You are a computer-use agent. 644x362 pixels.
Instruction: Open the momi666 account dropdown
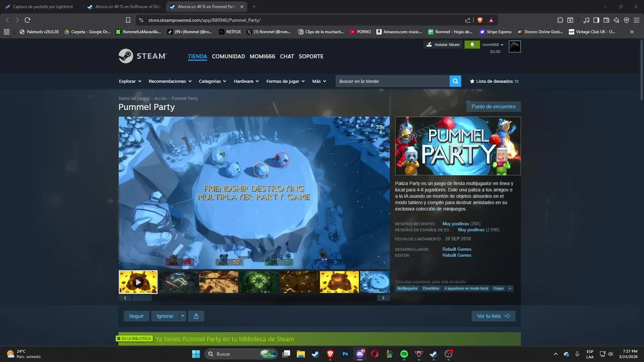tap(493, 45)
